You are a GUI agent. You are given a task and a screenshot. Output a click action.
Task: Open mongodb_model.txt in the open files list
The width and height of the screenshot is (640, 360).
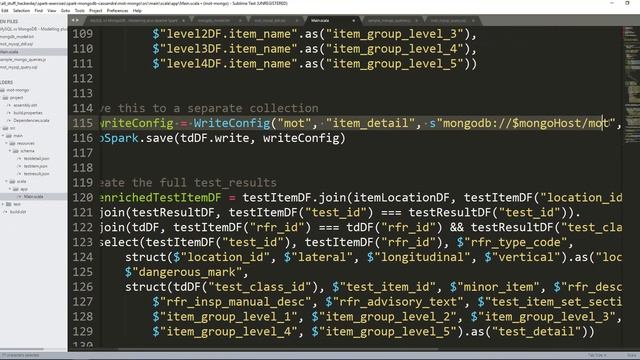point(17,37)
